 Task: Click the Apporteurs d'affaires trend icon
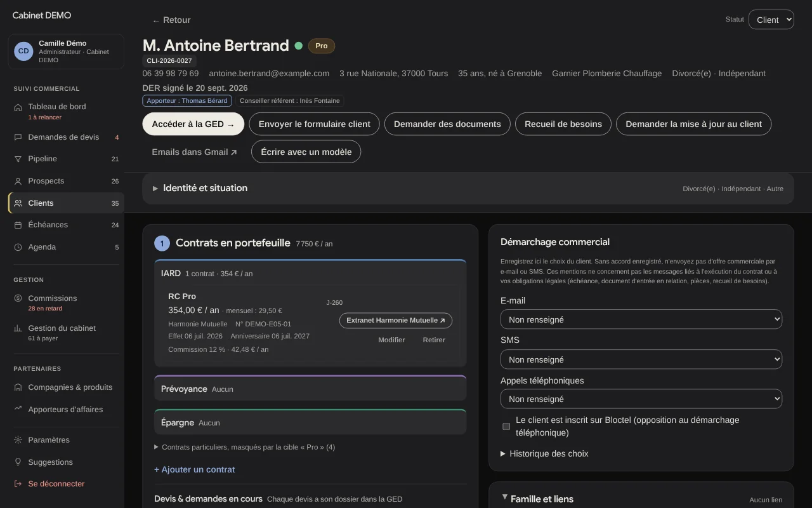[18, 410]
